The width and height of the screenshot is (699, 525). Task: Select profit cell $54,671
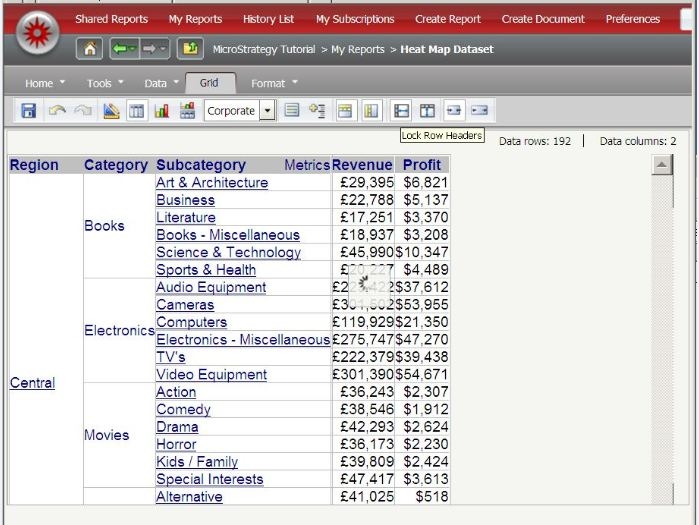point(422,374)
